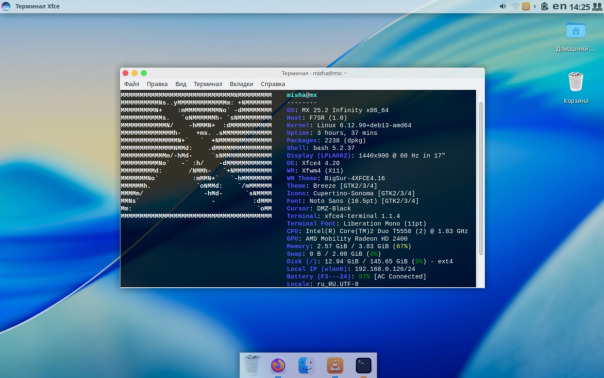
Task: Click the 'Disk (/): 12.94 GiB' line
Action: pos(369,261)
